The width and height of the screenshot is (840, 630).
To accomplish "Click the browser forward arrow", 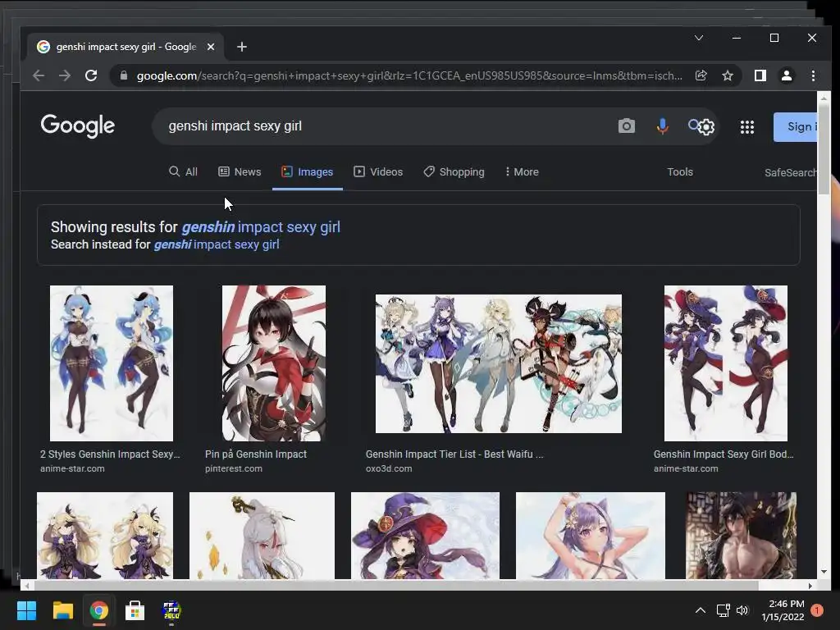I will coord(65,75).
